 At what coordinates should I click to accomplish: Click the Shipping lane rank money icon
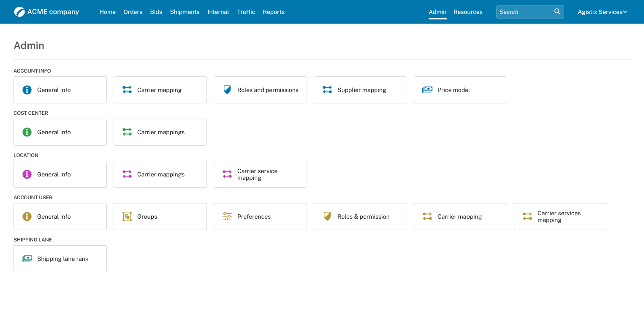tap(27, 259)
